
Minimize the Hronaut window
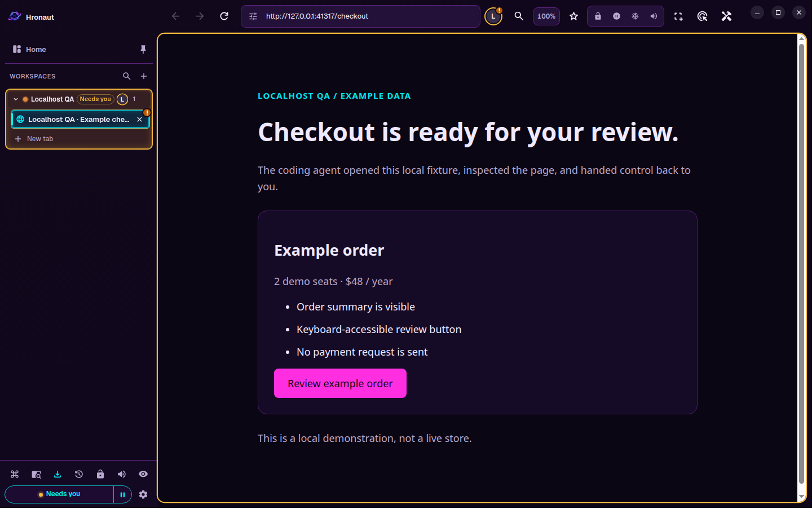(x=757, y=12)
